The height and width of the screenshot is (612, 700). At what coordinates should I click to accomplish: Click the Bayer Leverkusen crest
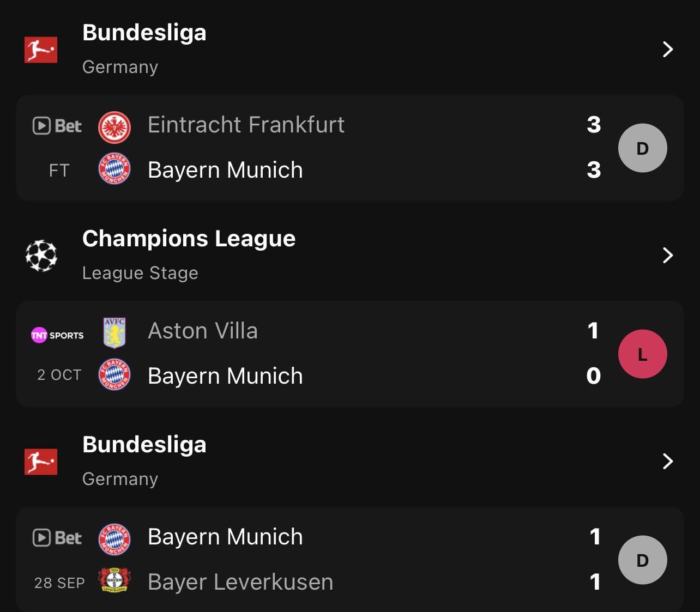114,580
